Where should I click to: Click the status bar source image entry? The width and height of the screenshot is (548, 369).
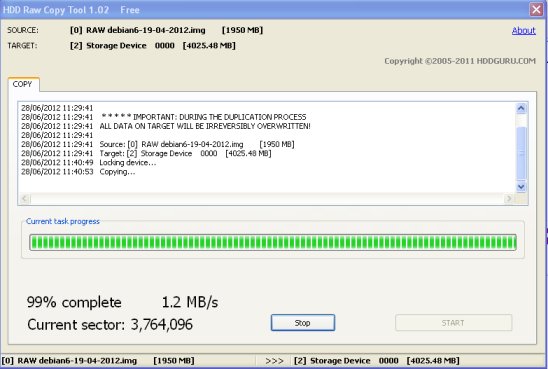pyautogui.click(x=98, y=361)
